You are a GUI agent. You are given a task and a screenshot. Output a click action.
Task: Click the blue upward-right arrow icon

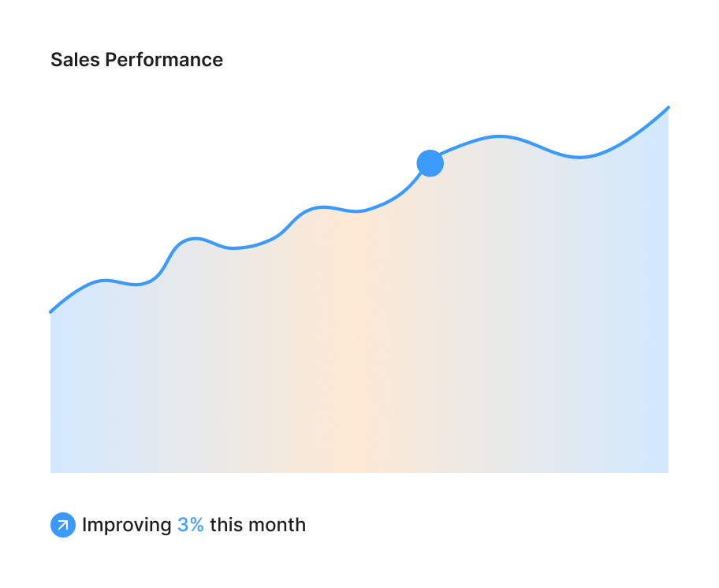pos(63,525)
